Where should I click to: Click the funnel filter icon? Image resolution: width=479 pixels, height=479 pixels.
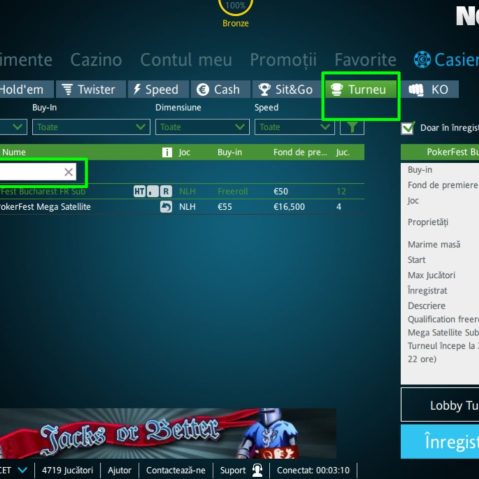click(x=352, y=128)
